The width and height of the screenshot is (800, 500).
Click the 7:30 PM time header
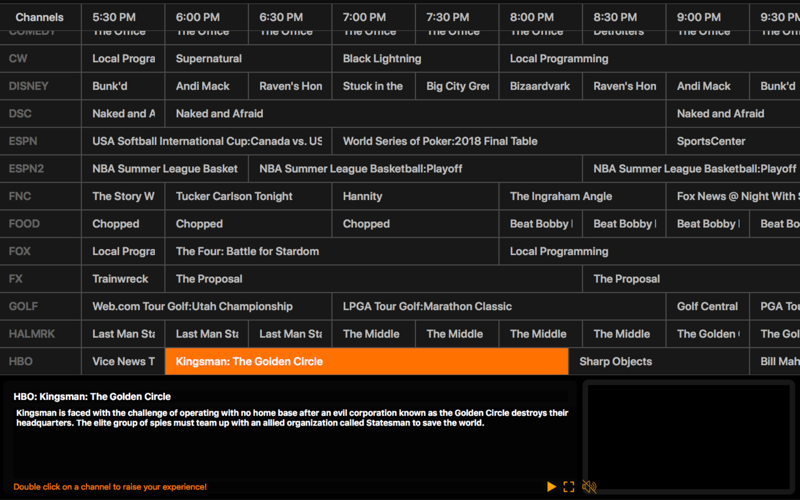pos(457,17)
